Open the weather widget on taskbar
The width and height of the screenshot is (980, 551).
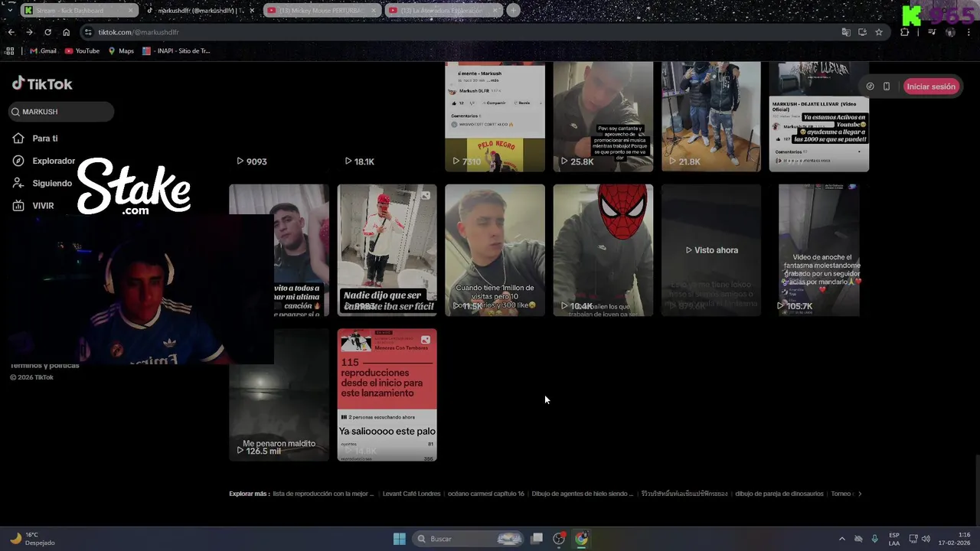pos(32,539)
